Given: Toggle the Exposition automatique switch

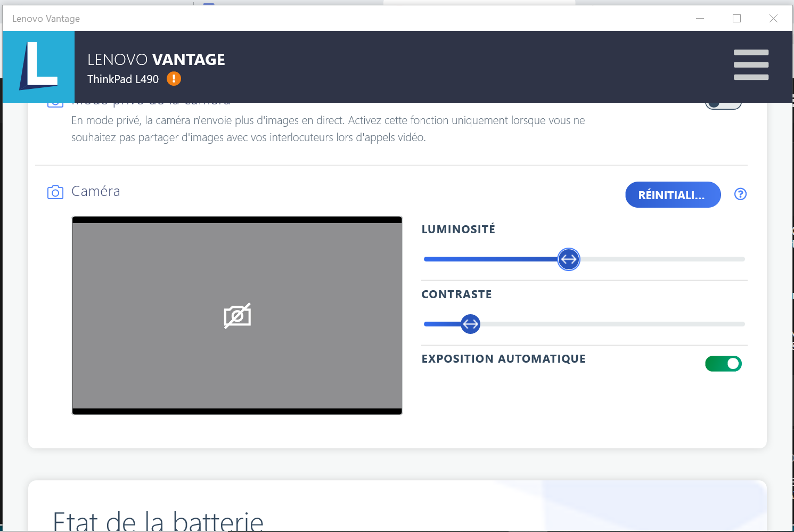Looking at the screenshot, I should [723, 364].
